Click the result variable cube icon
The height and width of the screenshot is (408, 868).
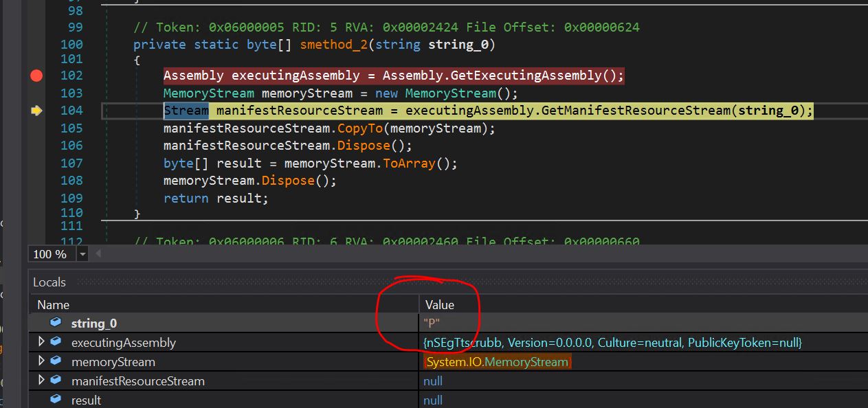pyautogui.click(x=56, y=400)
